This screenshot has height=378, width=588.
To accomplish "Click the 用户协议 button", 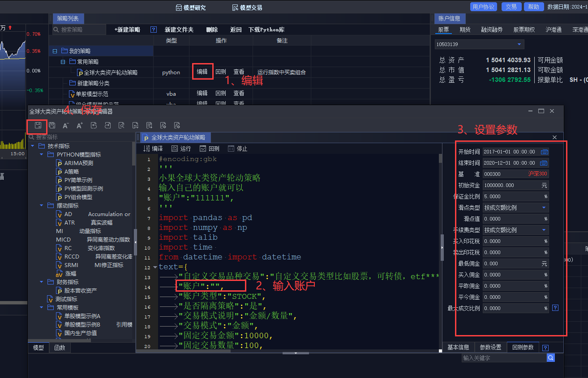I will [x=484, y=7].
